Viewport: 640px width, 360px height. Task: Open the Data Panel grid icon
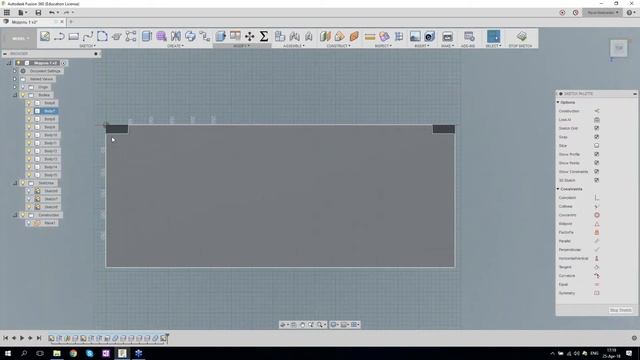point(7,13)
